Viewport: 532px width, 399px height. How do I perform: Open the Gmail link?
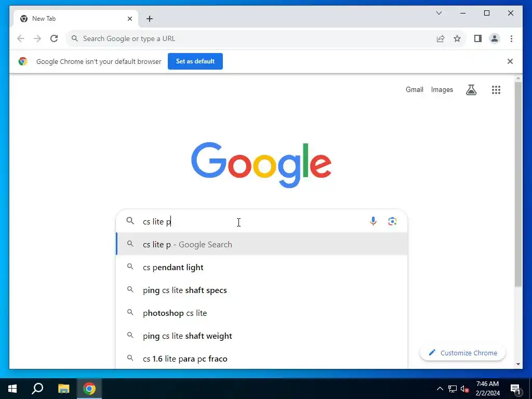point(414,89)
